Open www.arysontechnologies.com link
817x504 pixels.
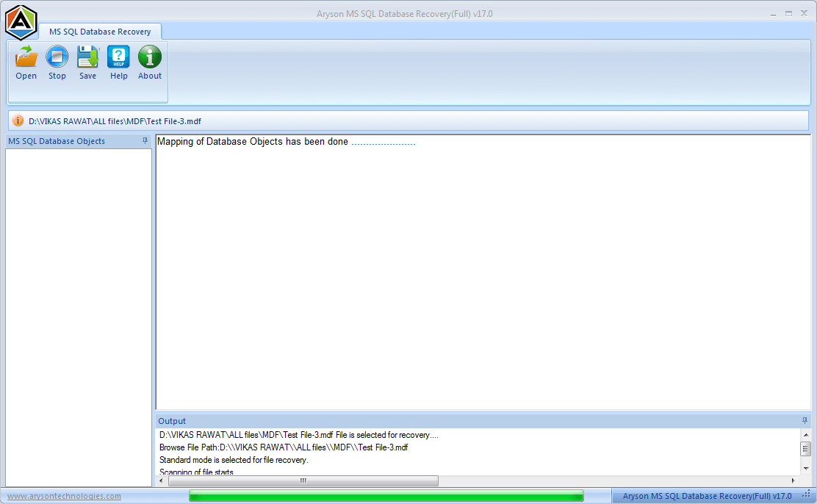point(64,496)
